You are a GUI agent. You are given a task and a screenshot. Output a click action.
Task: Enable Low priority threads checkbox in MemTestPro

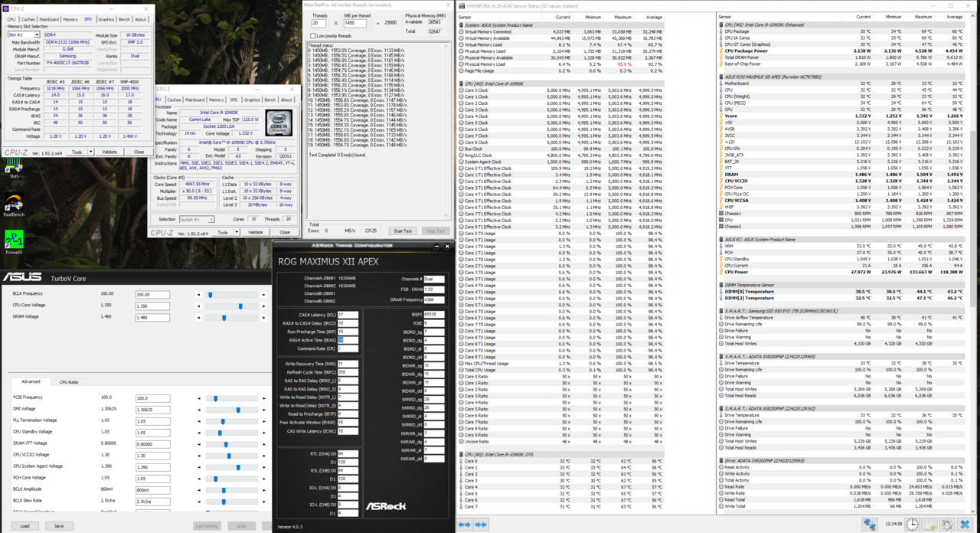[x=313, y=36]
